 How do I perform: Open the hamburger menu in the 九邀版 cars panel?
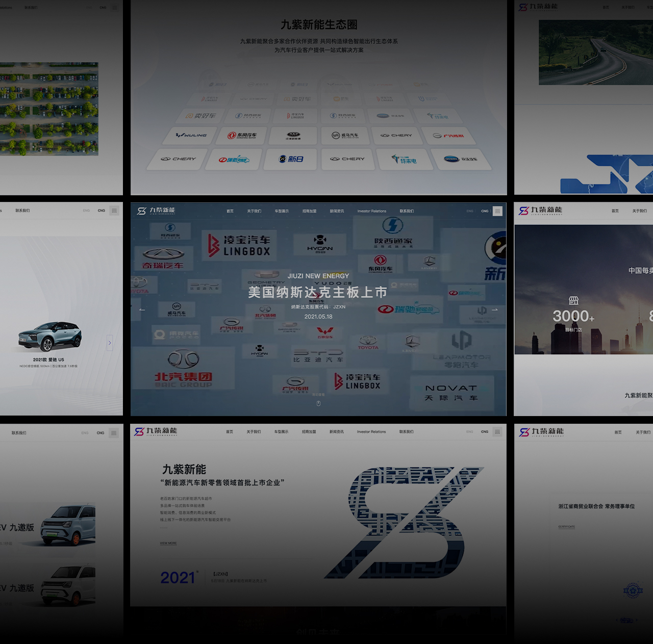[x=114, y=433]
